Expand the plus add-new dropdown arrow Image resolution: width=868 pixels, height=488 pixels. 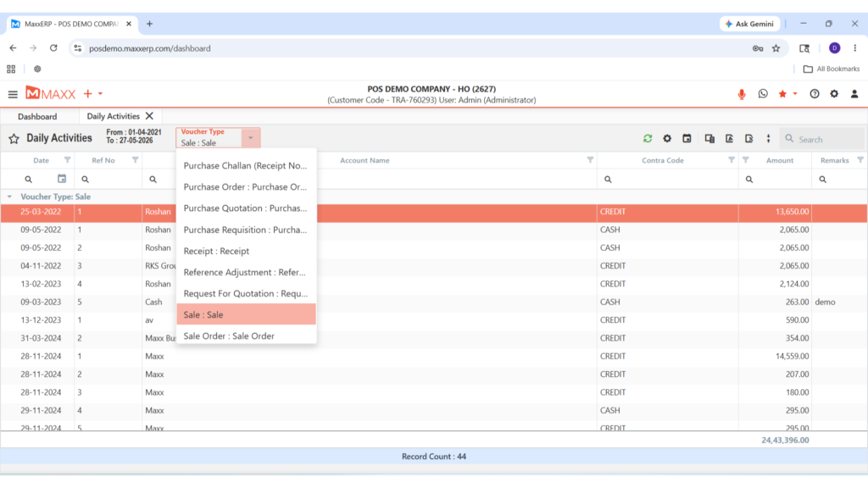(100, 93)
